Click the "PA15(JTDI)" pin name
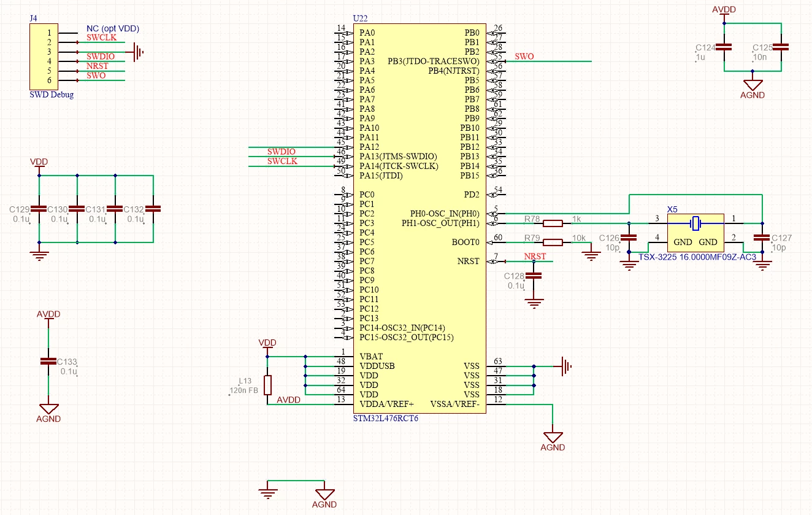This screenshot has height=515, width=812. (382, 176)
